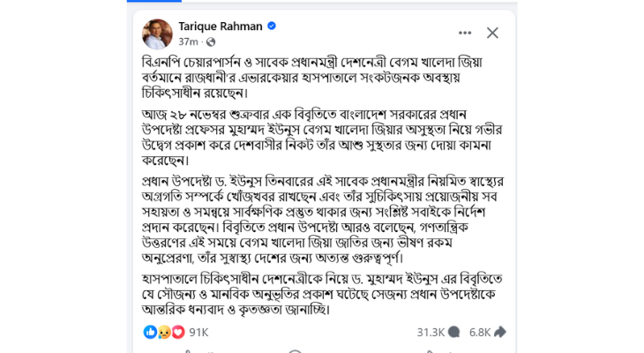Click the share arrow icon
The width and height of the screenshot is (644, 353).
pos(500,332)
